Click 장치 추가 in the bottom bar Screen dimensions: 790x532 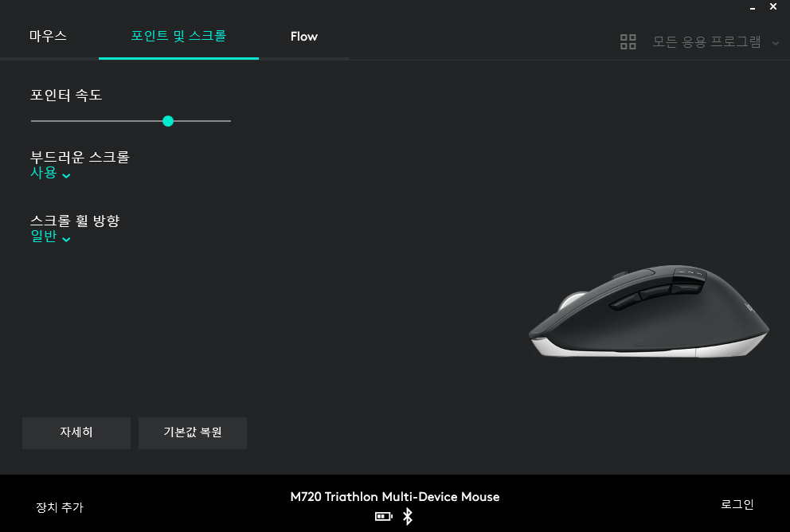(x=60, y=507)
